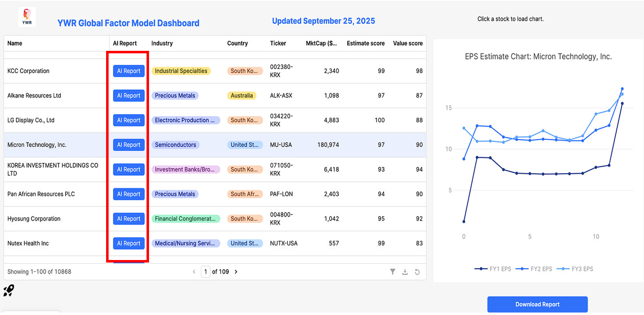Open AI Report for Nutex Health Inc
The height and width of the screenshot is (315, 644).
point(129,243)
